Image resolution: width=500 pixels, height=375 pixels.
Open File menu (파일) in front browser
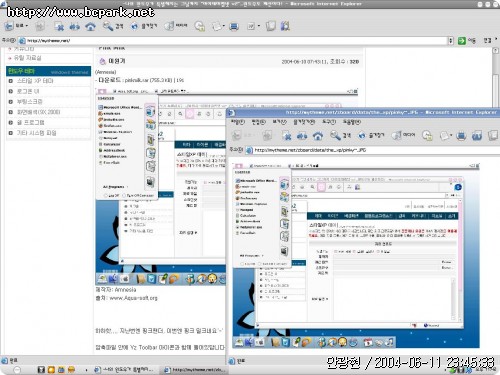click(238, 122)
